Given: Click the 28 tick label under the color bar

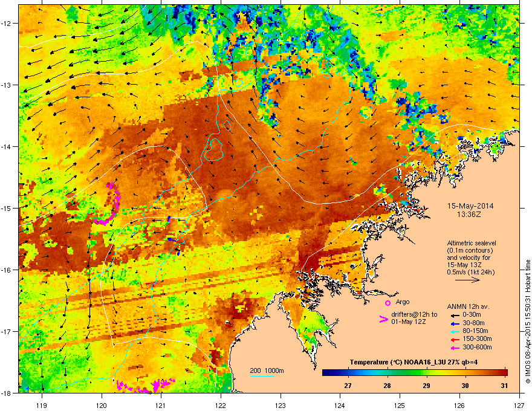Looking at the screenshot, I should [x=387, y=386].
